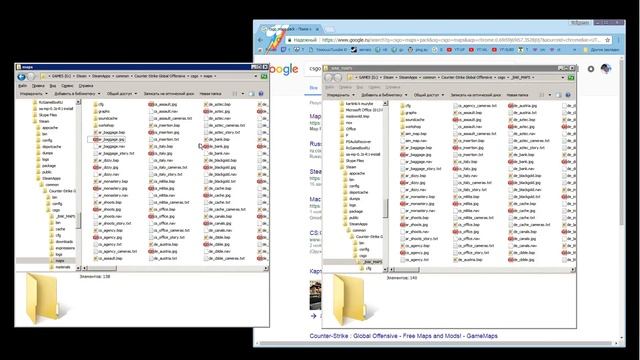This screenshot has width=640, height=360.
Task: Click Новая папка in the _BAK_MAPS window
Action: point(517,95)
